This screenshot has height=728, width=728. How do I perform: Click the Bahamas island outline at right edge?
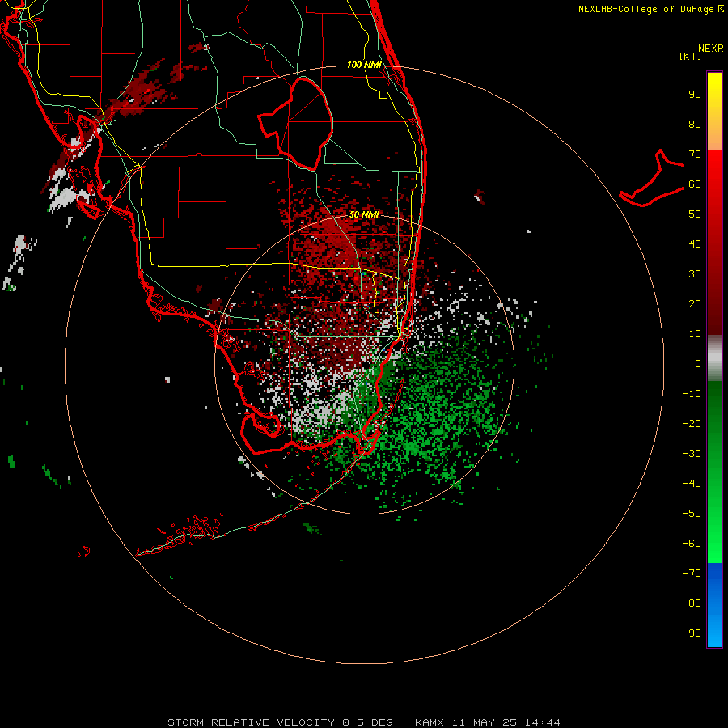coord(652,178)
